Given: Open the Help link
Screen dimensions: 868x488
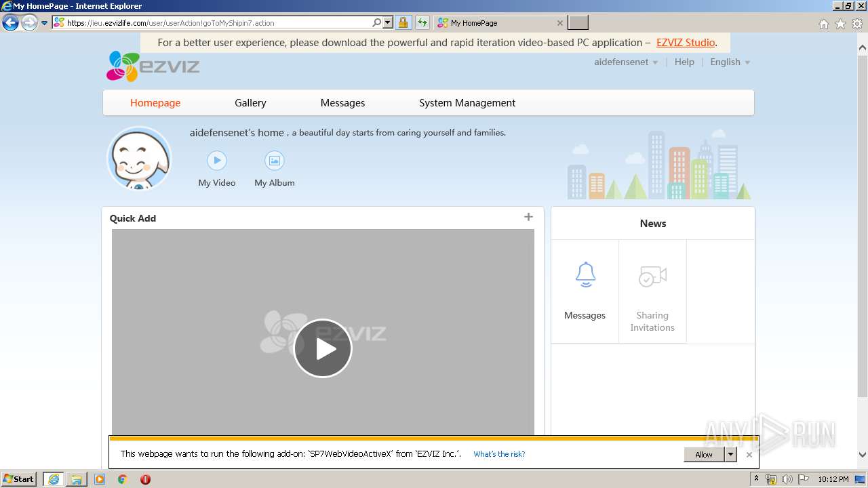Looking at the screenshot, I should click(684, 62).
